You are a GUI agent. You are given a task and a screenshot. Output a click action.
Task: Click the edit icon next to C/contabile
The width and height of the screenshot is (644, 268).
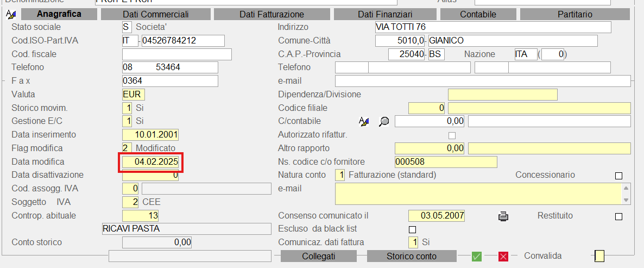(x=364, y=121)
